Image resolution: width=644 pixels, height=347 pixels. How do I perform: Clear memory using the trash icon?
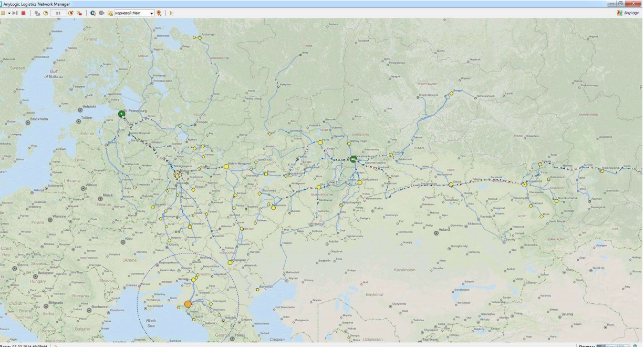tap(635, 345)
